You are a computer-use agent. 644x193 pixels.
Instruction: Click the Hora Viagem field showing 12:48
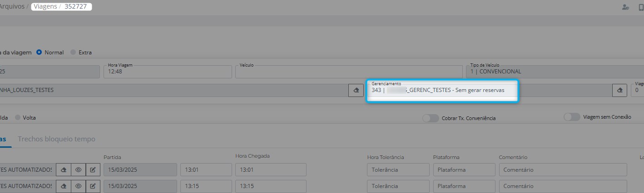pos(168,72)
